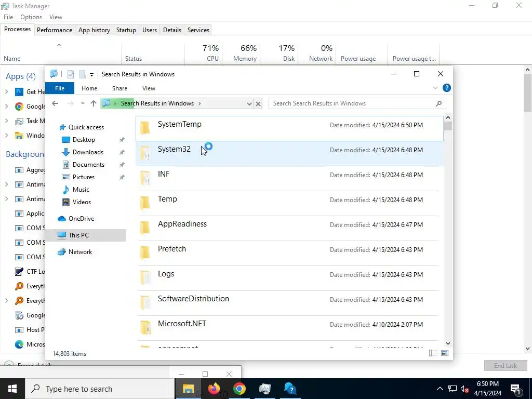This screenshot has height=399, width=532.
Task: Select the INF folder icon
Action: pos(145,178)
